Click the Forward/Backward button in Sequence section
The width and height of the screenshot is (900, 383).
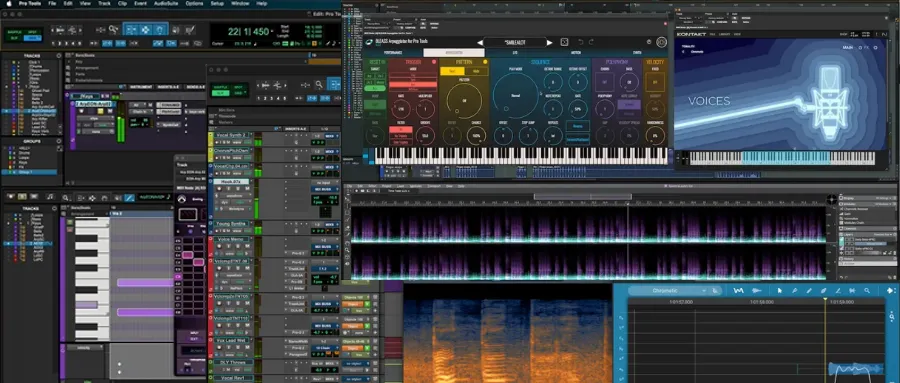click(x=577, y=140)
